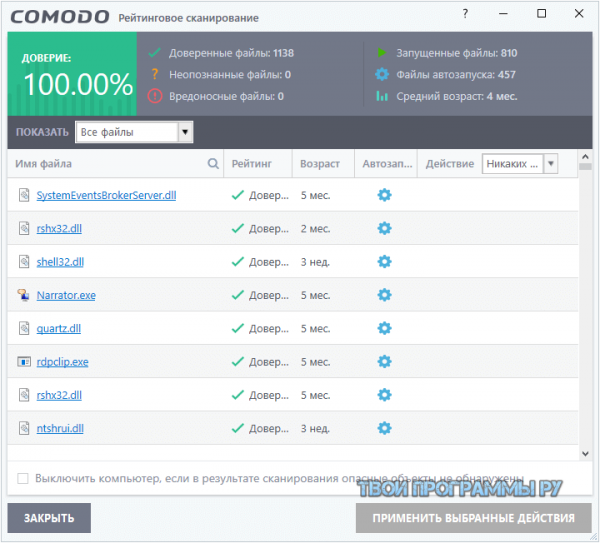Click the autorun gear icon for rdpclip.exe
600x543 pixels.
click(384, 361)
